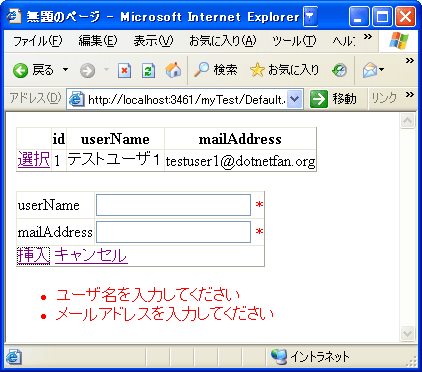Click the Mail envelope icon

[x=370, y=70]
